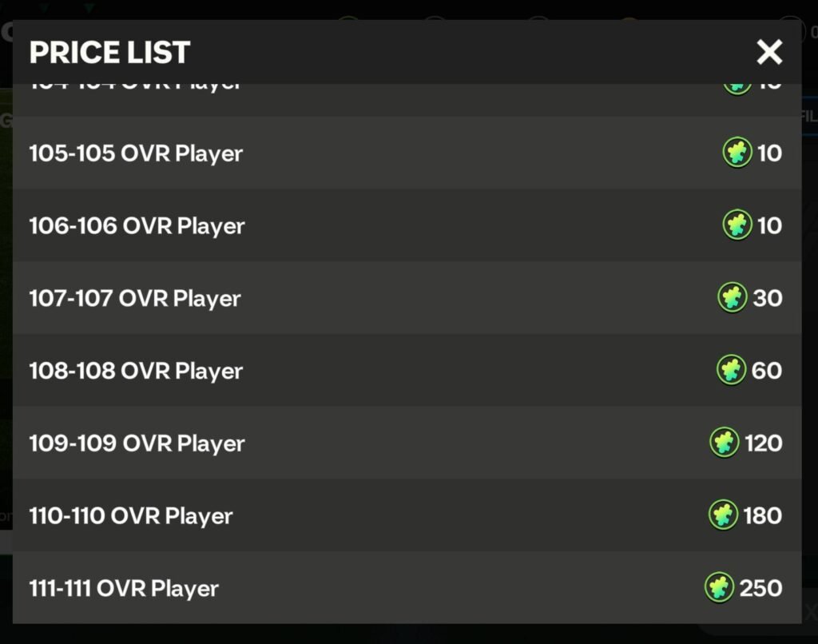The height and width of the screenshot is (644, 818).
Task: Click the puzzle token icon for 111-111 OVR
Action: tap(719, 588)
